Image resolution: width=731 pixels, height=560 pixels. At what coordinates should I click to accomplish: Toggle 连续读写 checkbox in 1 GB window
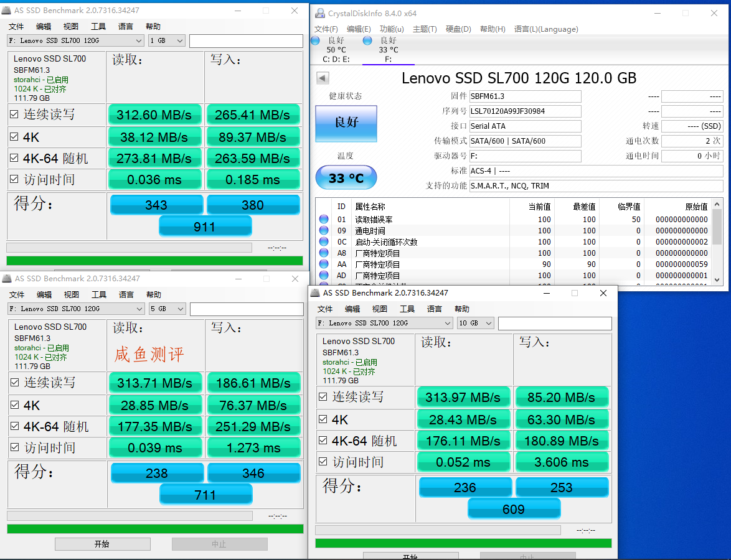pyautogui.click(x=14, y=114)
